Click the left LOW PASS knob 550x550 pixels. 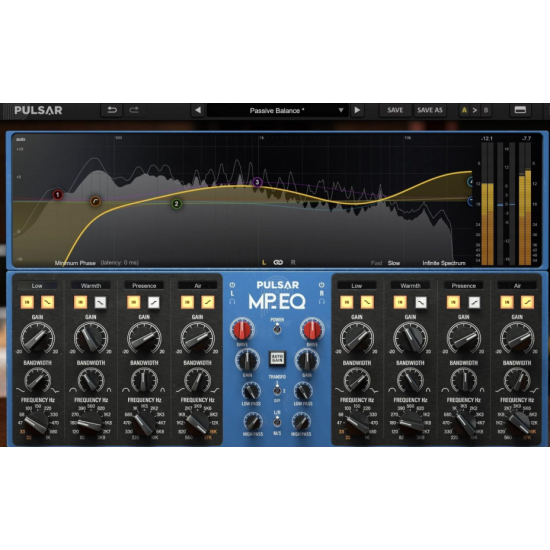click(251, 391)
